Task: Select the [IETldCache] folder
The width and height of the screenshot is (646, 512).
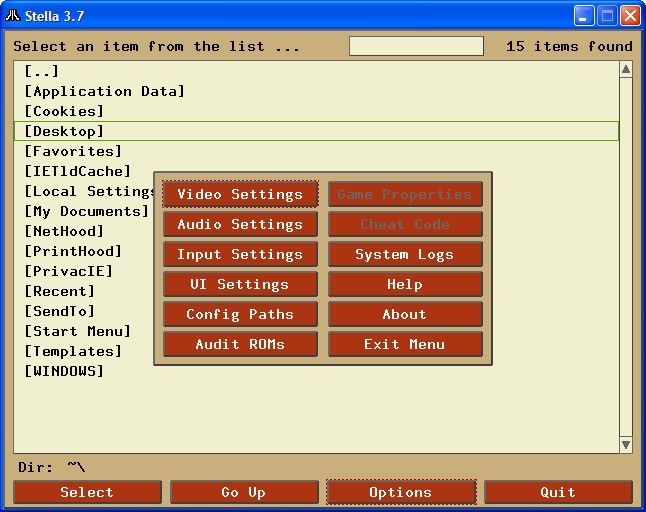Action: [x=77, y=171]
